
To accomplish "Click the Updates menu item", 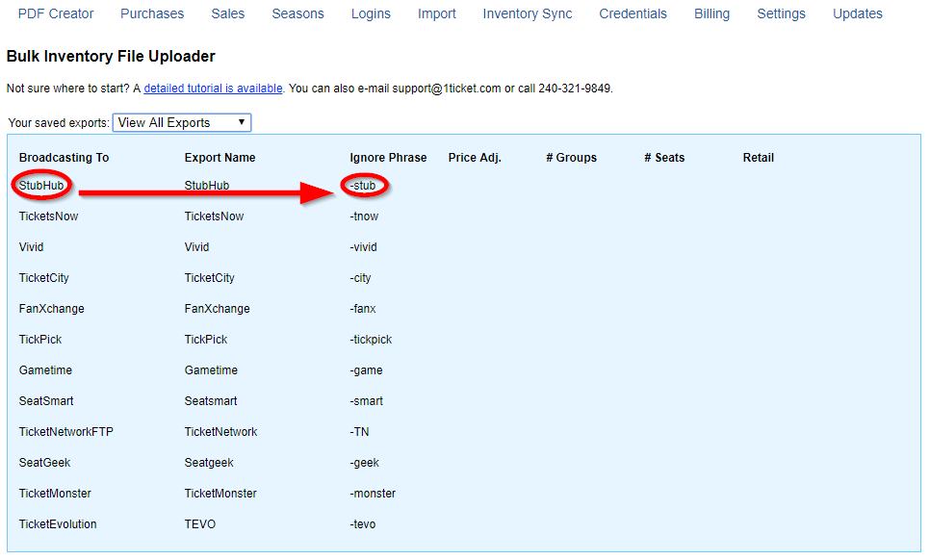I will 858,13.
